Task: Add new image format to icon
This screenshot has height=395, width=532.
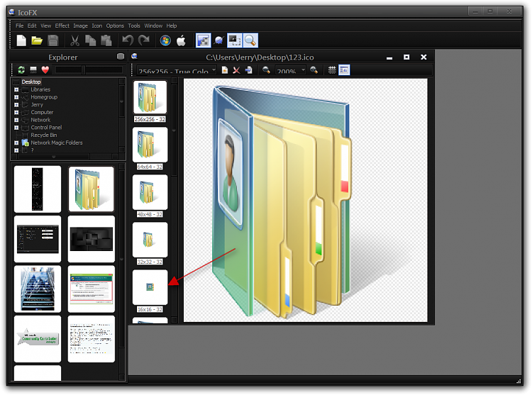Action: [x=225, y=70]
